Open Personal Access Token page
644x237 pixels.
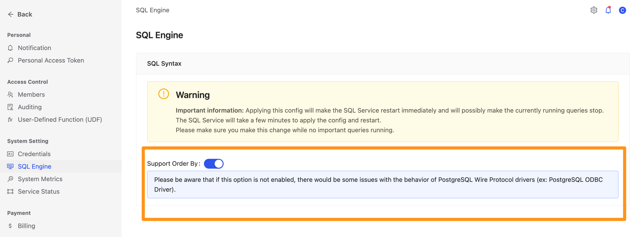[51, 61]
